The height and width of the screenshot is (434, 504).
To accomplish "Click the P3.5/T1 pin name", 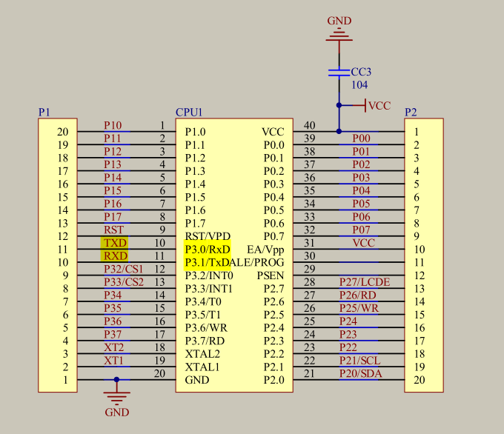I will click(202, 315).
